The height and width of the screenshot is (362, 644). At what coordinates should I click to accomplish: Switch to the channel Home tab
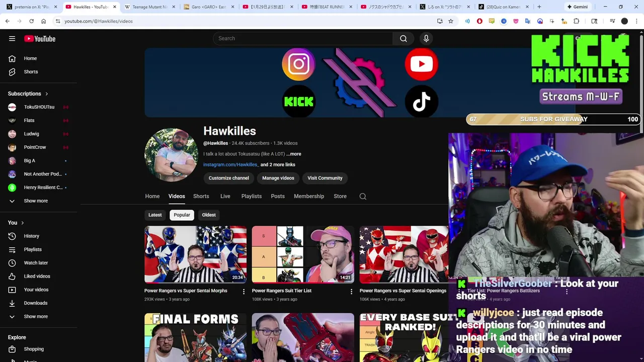(152, 196)
